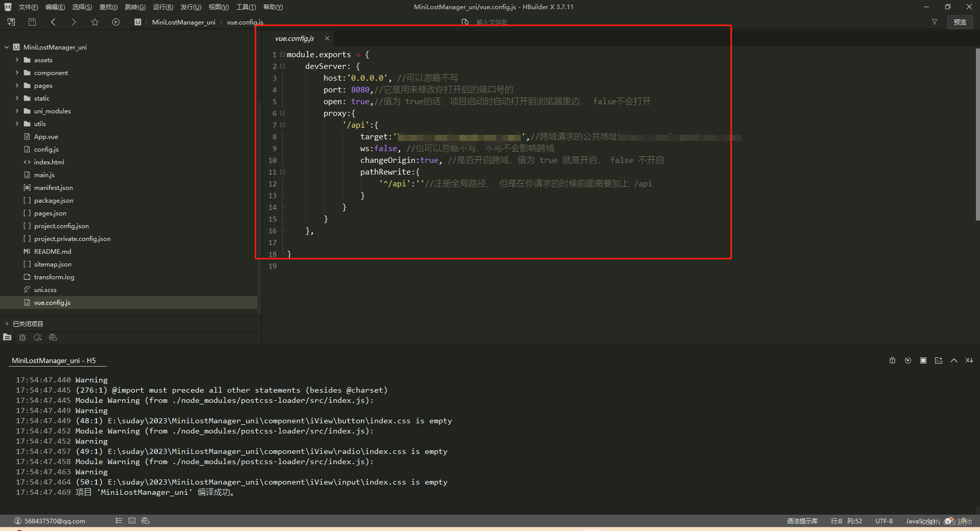Click the 568437570@qq.com account label
The height and width of the screenshot is (531, 980).
coord(55,521)
